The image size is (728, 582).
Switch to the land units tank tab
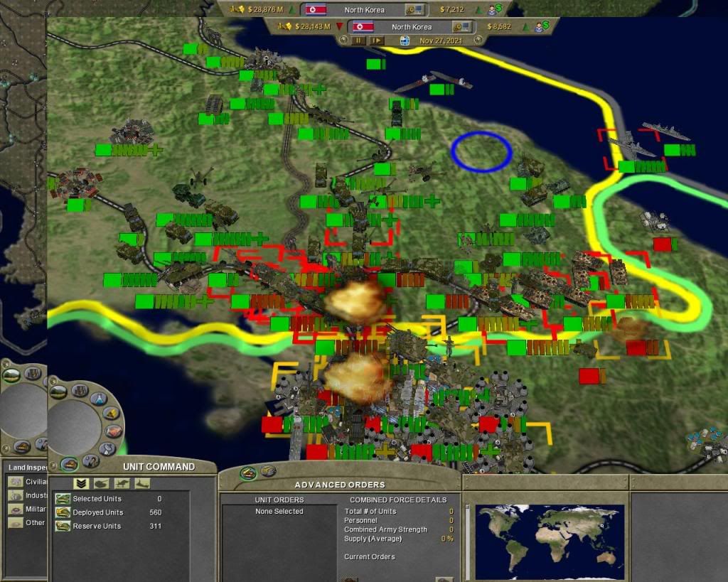click(101, 484)
